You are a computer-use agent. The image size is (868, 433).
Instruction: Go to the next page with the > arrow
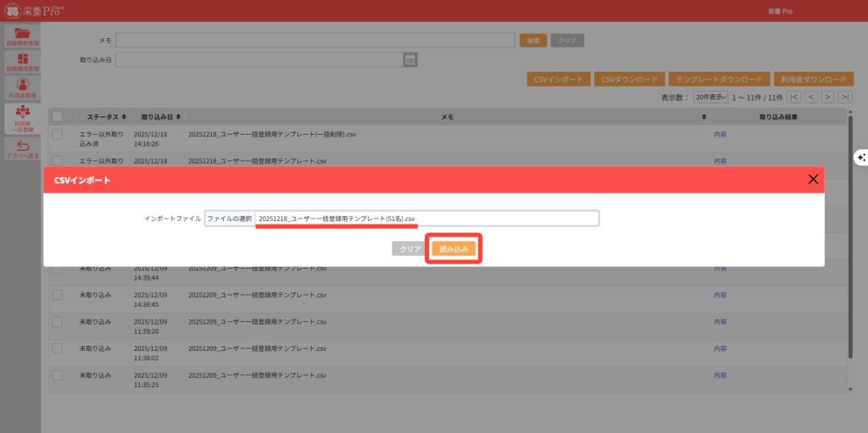point(827,97)
